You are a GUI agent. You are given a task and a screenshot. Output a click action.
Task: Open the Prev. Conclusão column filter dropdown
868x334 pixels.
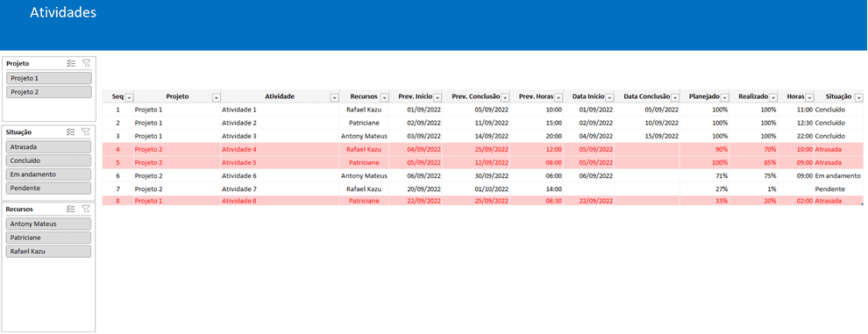[x=505, y=97]
